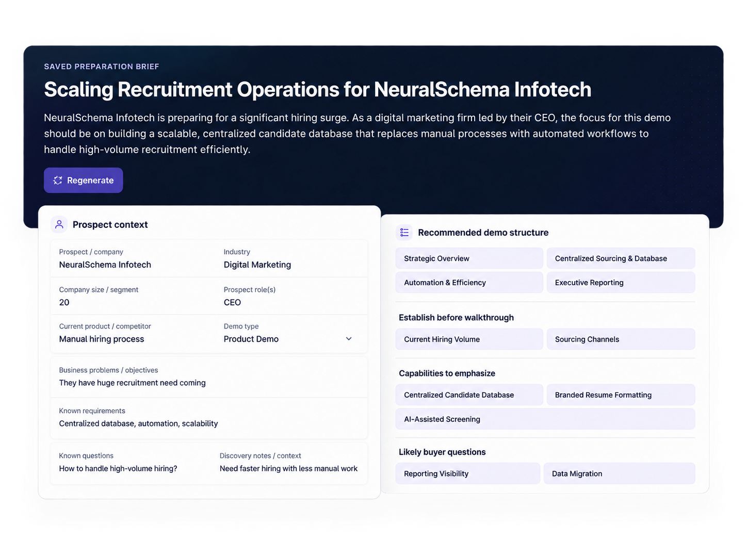The height and width of the screenshot is (560, 747).
Task: Select the Strategic Overview chip
Action: 469,258
